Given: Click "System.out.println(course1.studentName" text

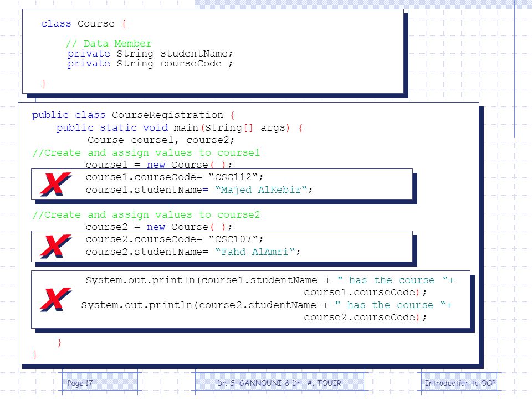Looking at the screenshot, I should 202,280.
